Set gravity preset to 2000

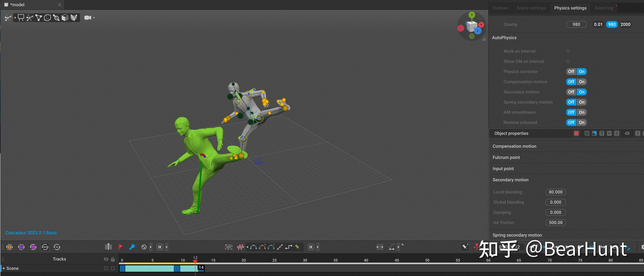coord(625,25)
